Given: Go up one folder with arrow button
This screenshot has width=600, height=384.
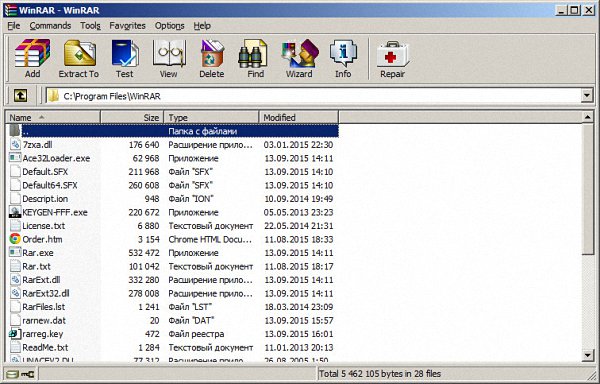Looking at the screenshot, I should point(20,96).
